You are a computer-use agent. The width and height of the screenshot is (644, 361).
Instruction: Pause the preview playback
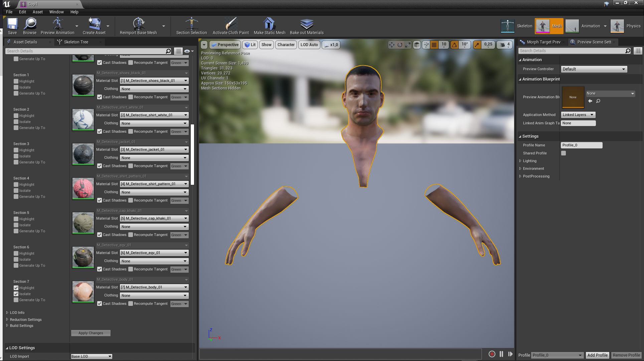click(x=501, y=354)
